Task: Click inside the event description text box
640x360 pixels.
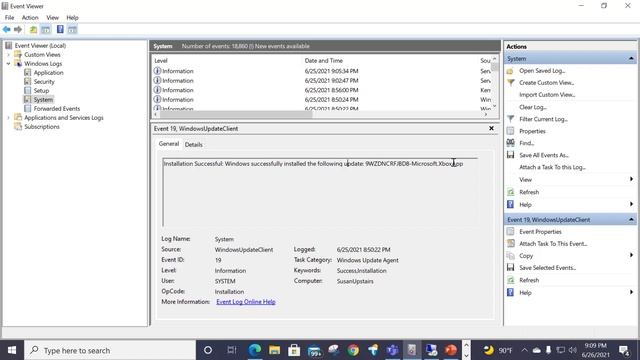Action: [x=320, y=192]
